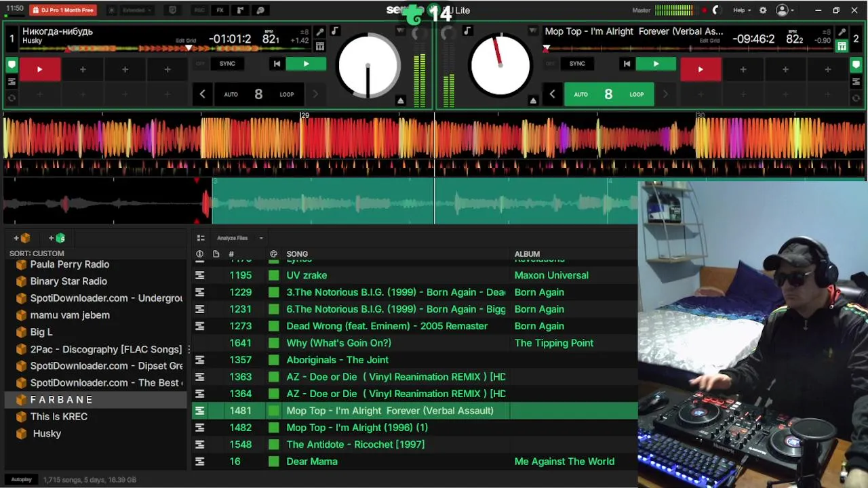
Task: Disable active AUTO 8 LOOP on deck 2
Action: point(608,94)
